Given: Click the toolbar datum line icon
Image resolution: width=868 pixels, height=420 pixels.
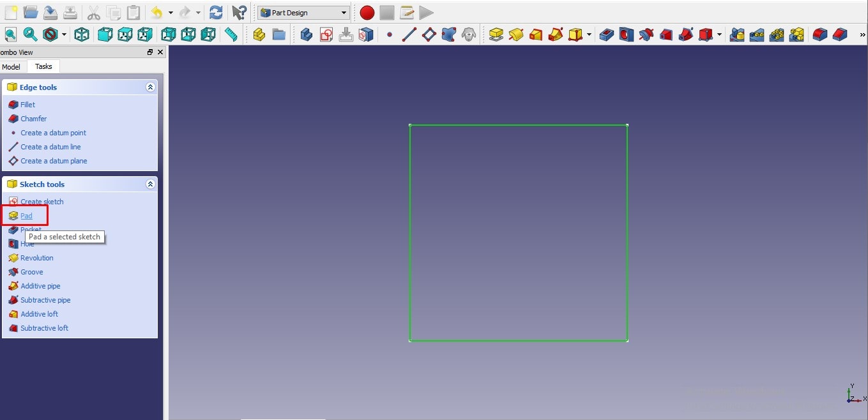Looking at the screenshot, I should 409,34.
